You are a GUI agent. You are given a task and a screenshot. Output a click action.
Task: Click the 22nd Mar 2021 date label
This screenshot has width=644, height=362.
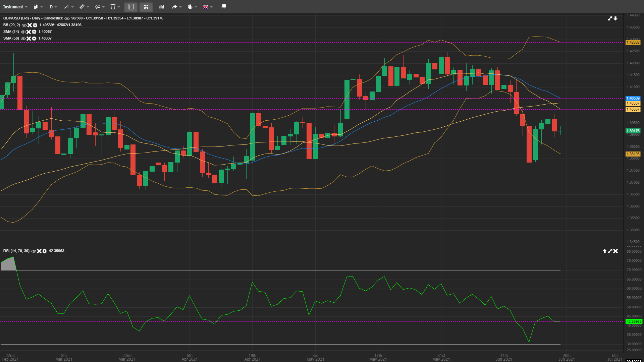click(x=127, y=357)
